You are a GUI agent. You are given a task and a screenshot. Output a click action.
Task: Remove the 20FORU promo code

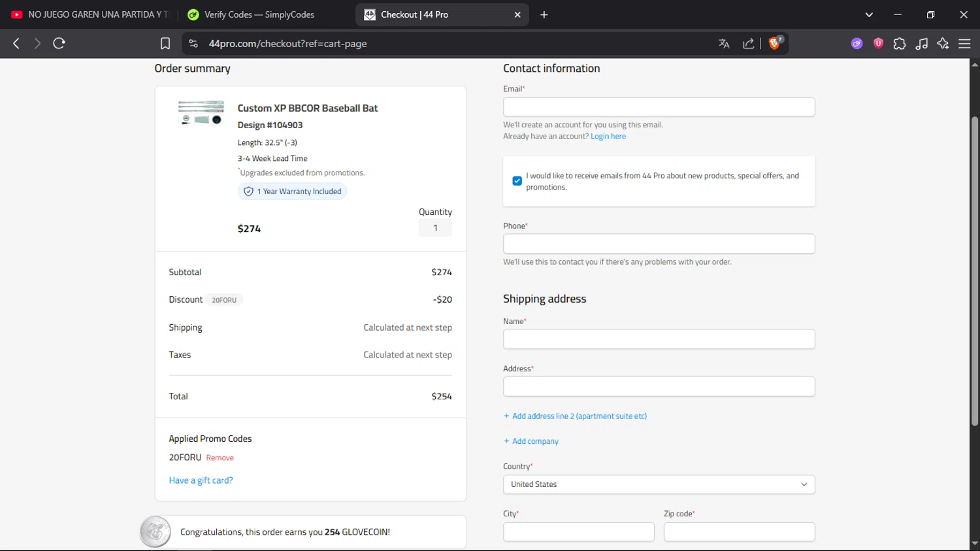220,458
